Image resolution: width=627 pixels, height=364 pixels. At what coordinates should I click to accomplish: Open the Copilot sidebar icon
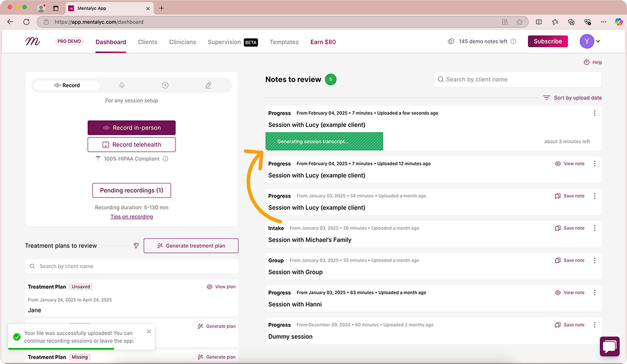coord(619,22)
